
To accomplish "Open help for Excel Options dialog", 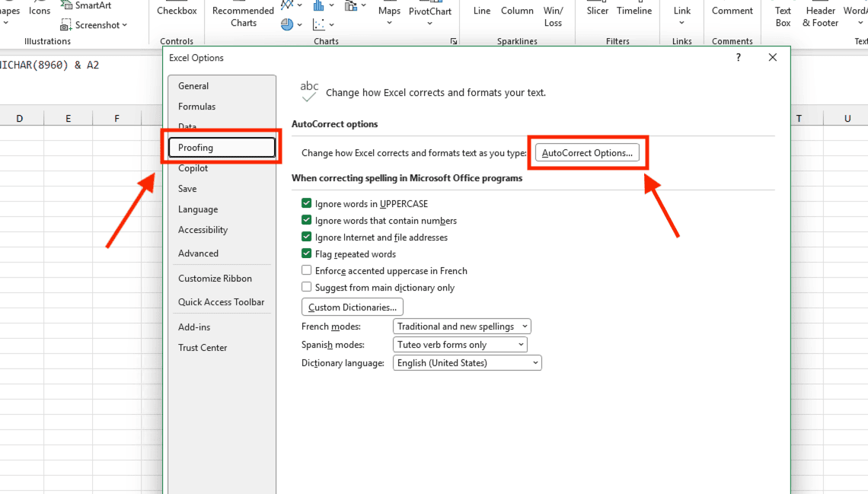I will click(x=738, y=58).
